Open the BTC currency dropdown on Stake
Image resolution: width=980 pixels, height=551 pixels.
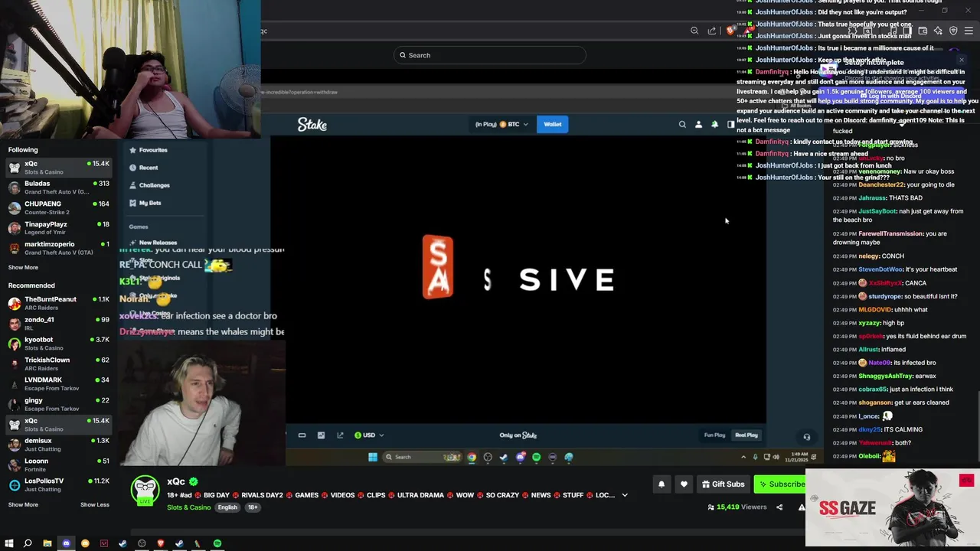click(x=502, y=124)
